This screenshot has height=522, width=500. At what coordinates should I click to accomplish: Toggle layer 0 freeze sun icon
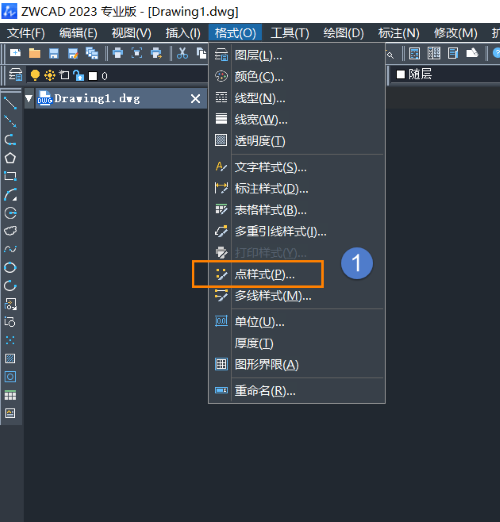(50, 75)
